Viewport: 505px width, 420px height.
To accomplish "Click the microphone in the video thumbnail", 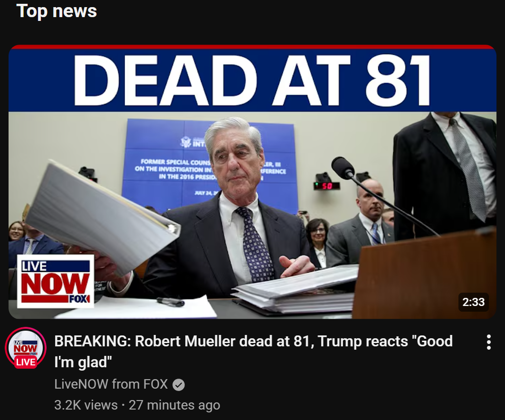I will point(343,168).
